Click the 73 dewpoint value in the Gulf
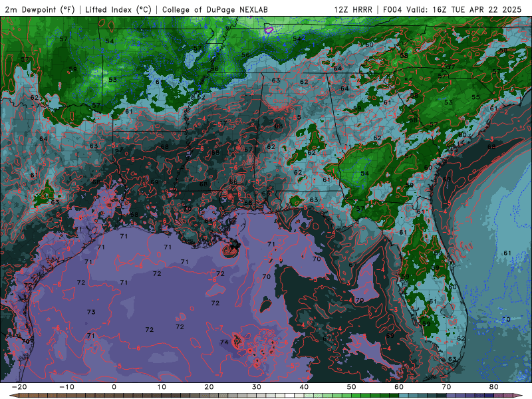Viewport: 532px width, 399px height. coord(91,312)
